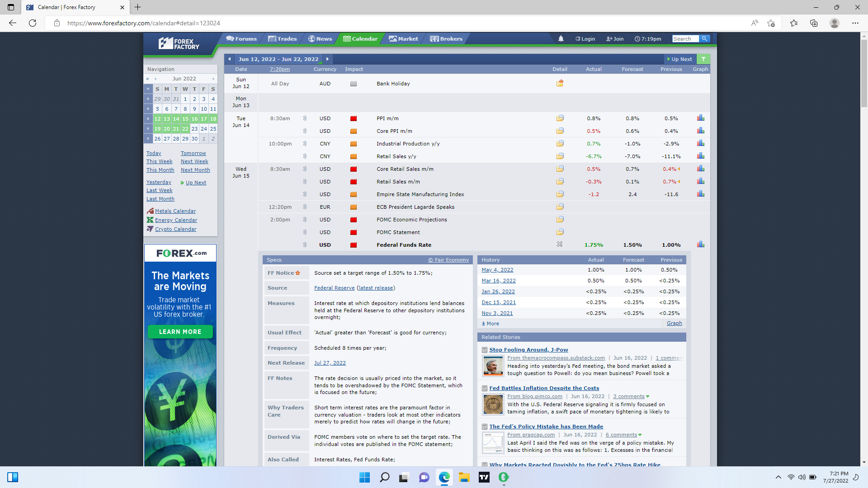
Task: Open the calendar filter funnel icon
Action: (x=703, y=59)
